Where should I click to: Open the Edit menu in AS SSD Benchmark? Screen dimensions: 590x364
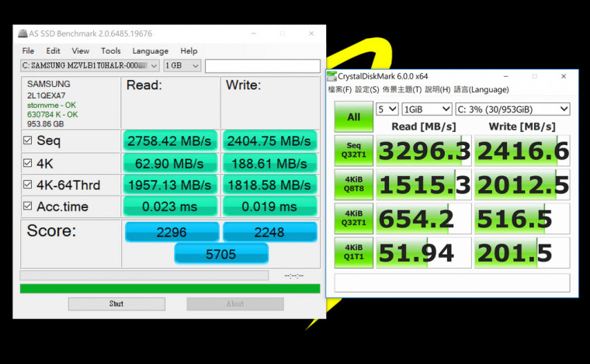(x=53, y=50)
